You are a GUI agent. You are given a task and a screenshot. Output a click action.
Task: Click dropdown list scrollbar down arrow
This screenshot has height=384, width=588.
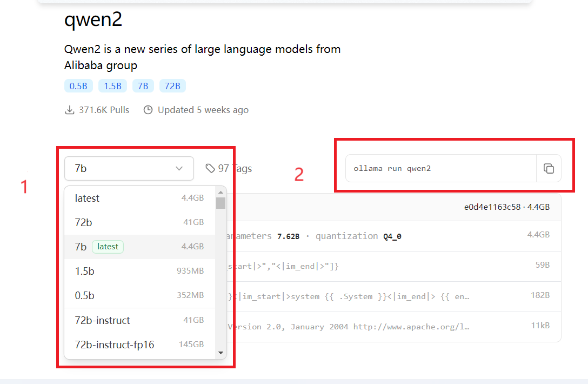pyautogui.click(x=220, y=353)
